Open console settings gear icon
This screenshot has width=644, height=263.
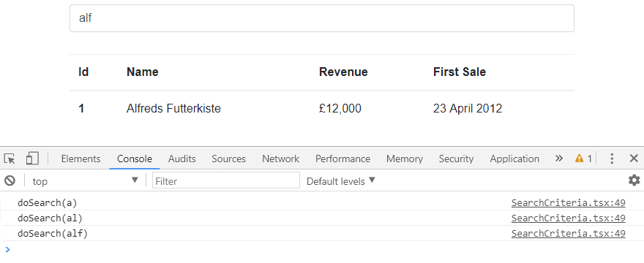tap(634, 180)
